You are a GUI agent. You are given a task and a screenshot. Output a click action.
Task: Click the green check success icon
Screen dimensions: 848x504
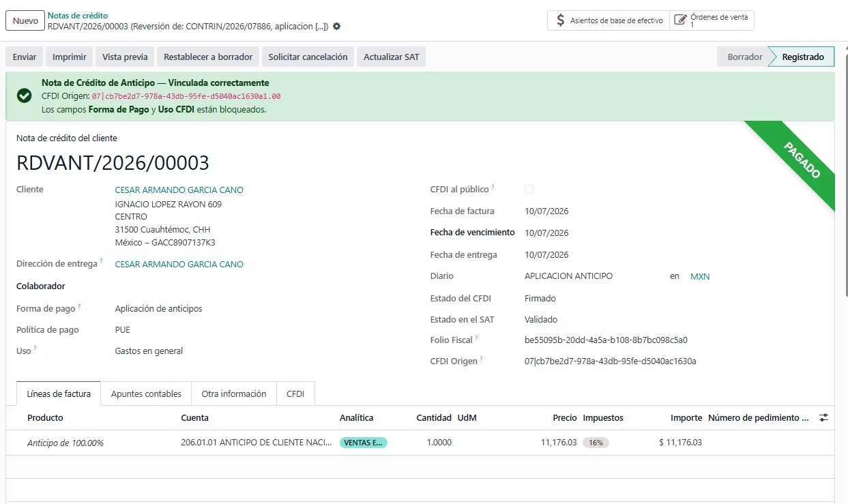[x=25, y=96]
